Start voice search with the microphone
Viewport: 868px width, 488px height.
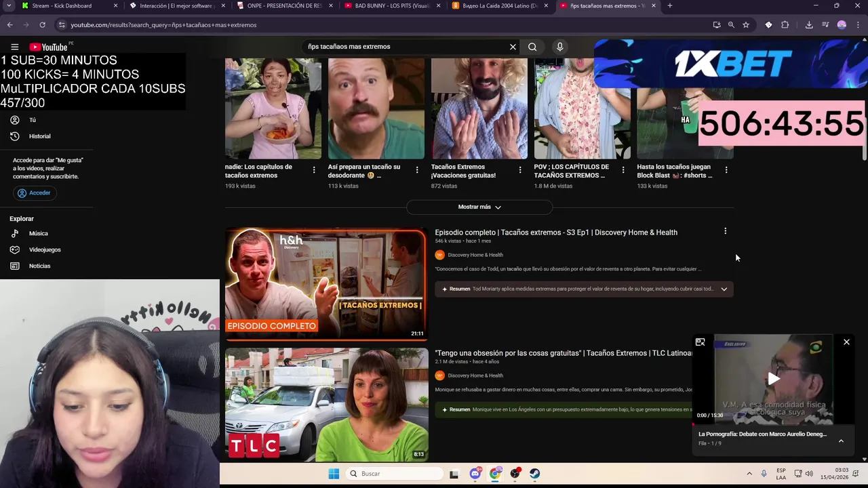coord(559,47)
